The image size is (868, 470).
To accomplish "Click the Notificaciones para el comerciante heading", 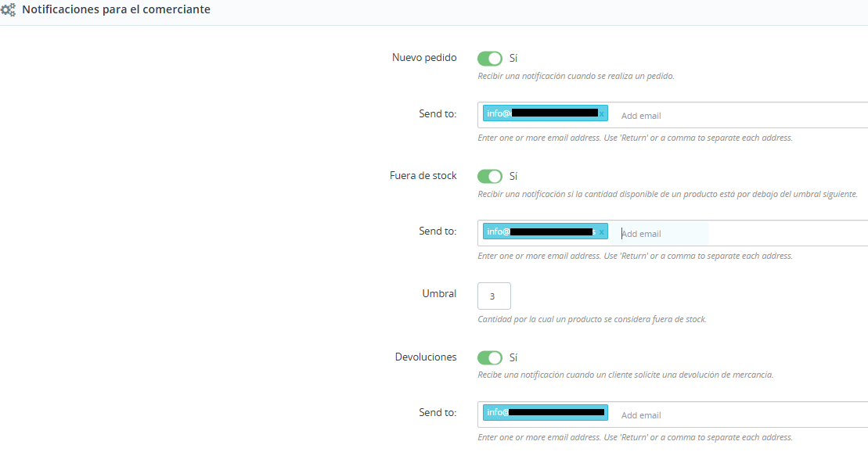I will tap(117, 9).
